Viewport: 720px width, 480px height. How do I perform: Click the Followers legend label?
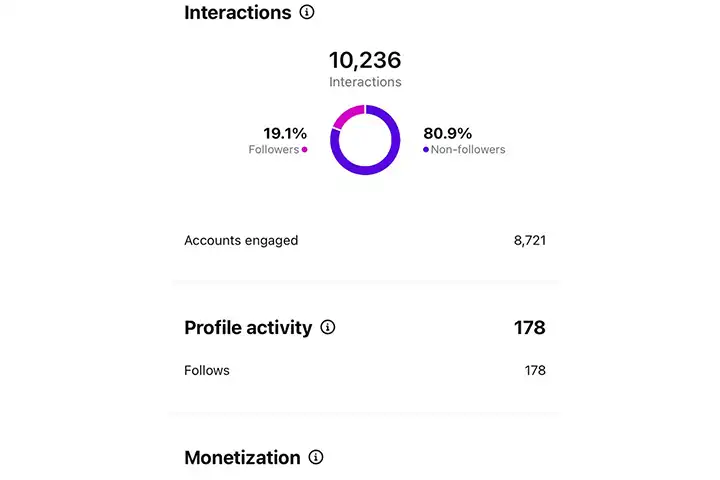[x=273, y=150]
